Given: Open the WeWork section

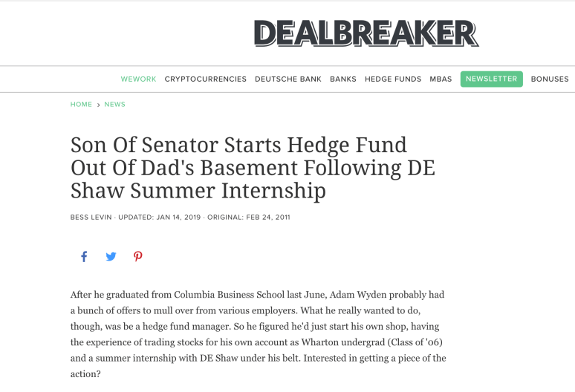Looking at the screenshot, I should click(138, 79).
